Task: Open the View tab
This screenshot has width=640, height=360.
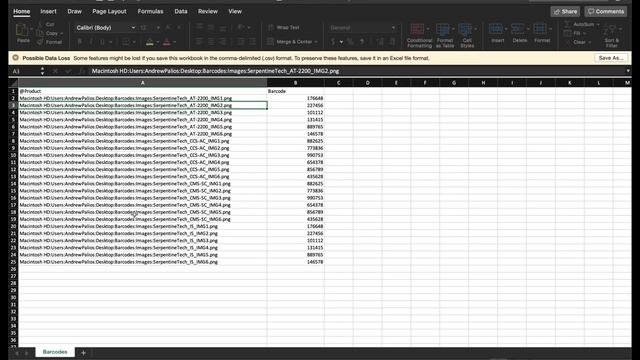Action: point(235,11)
